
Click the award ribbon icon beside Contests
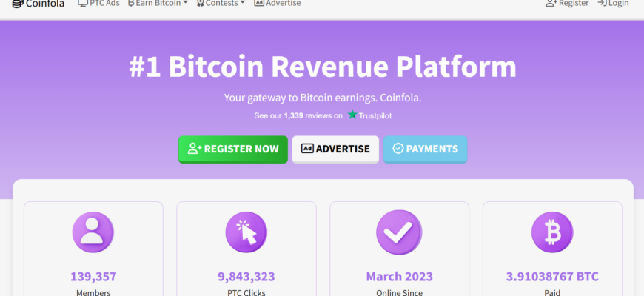pyautogui.click(x=201, y=3)
